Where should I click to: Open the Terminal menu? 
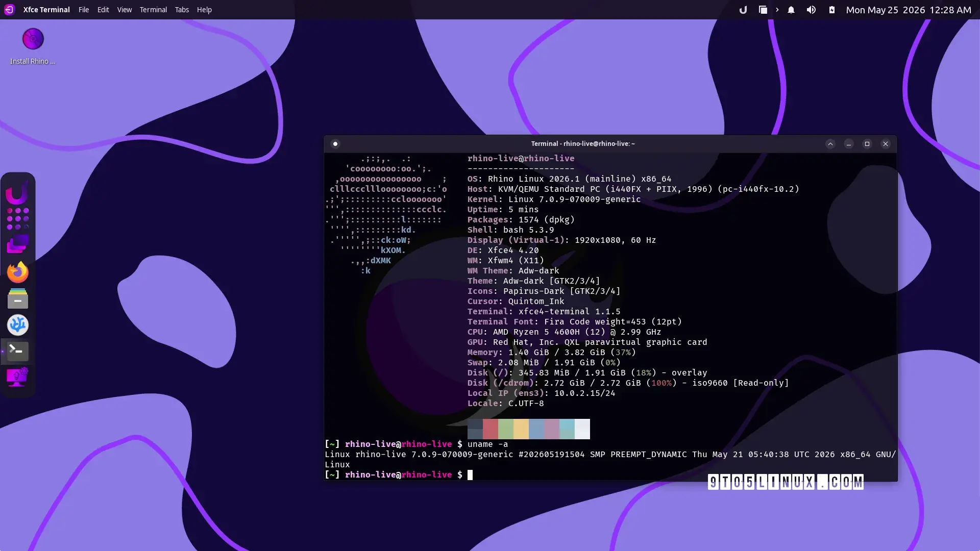(x=153, y=10)
